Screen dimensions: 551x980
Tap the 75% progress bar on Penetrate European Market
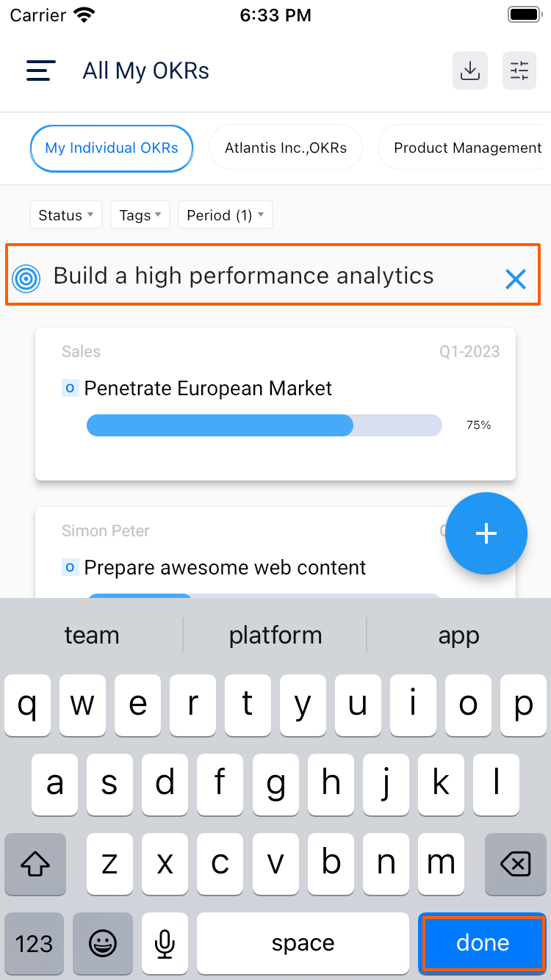click(x=264, y=425)
